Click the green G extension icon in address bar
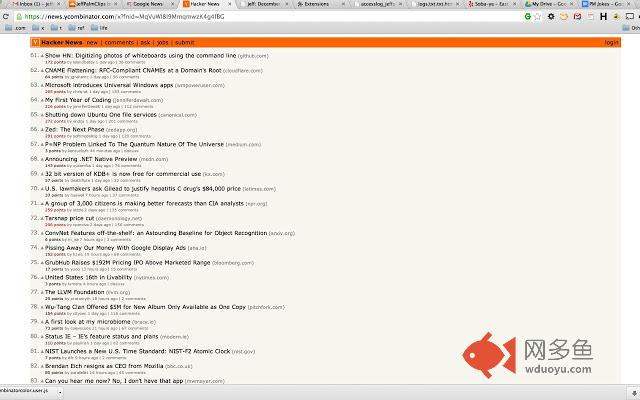 (x=528, y=17)
